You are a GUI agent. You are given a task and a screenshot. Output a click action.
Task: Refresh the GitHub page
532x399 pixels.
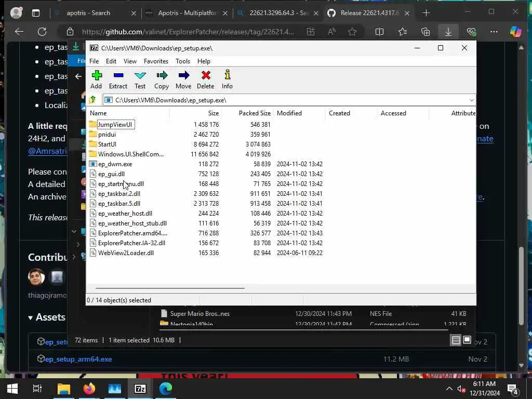coord(42,32)
